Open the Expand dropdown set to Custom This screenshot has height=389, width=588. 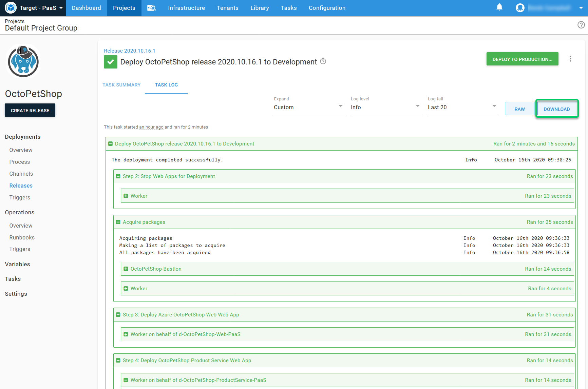click(x=309, y=107)
